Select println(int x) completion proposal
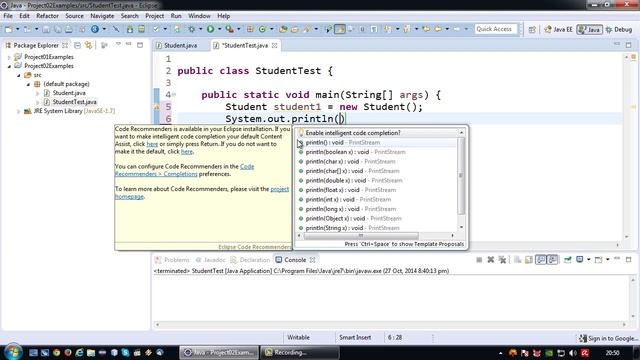Image resolution: width=640 pixels, height=360 pixels. pyautogui.click(x=349, y=200)
